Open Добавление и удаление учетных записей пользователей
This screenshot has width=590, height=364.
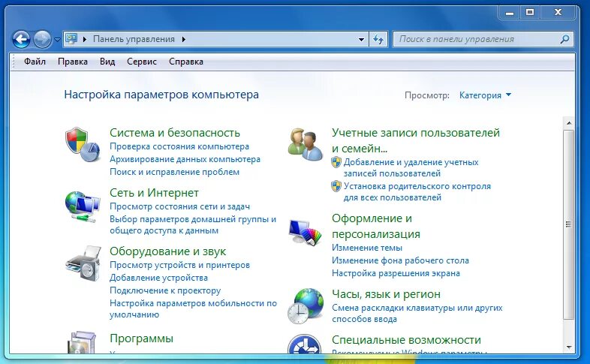tap(411, 167)
